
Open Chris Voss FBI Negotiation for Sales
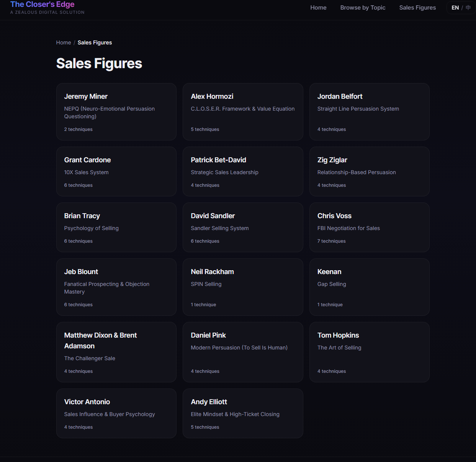369,227
